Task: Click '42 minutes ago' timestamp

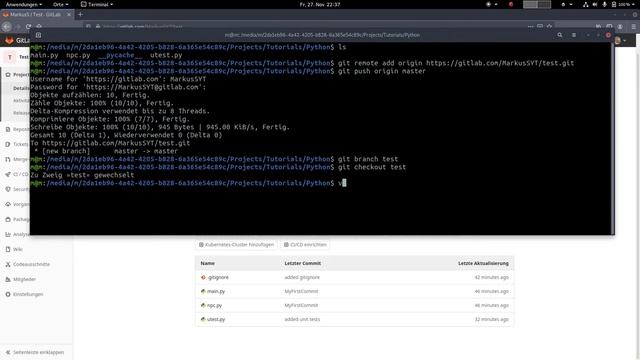Action: (x=491, y=277)
